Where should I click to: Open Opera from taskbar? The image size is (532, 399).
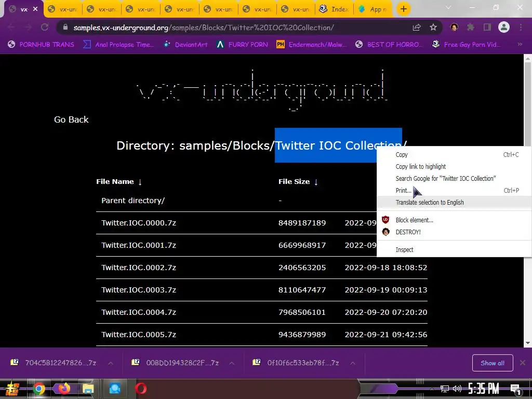coord(141,389)
